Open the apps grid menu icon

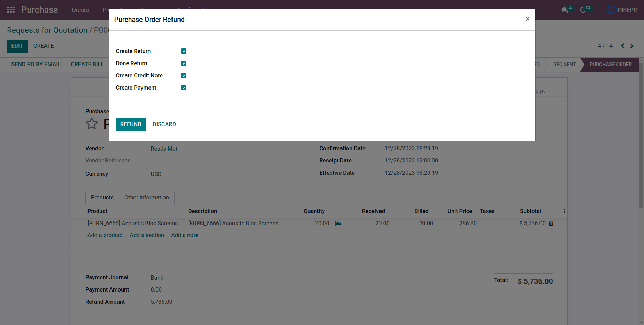[x=11, y=10]
